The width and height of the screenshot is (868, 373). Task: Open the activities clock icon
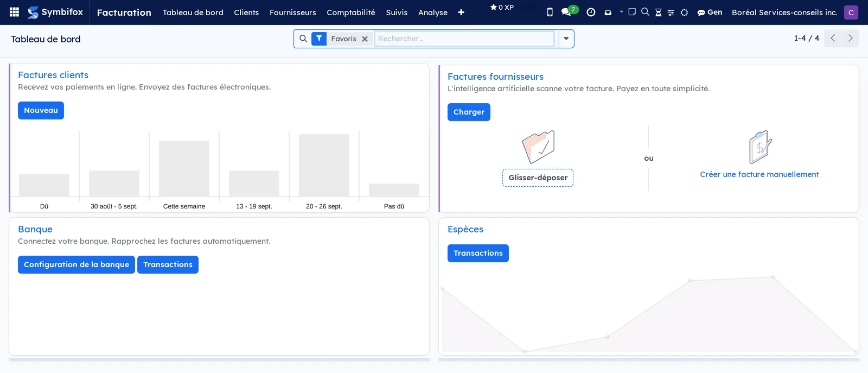tap(591, 12)
